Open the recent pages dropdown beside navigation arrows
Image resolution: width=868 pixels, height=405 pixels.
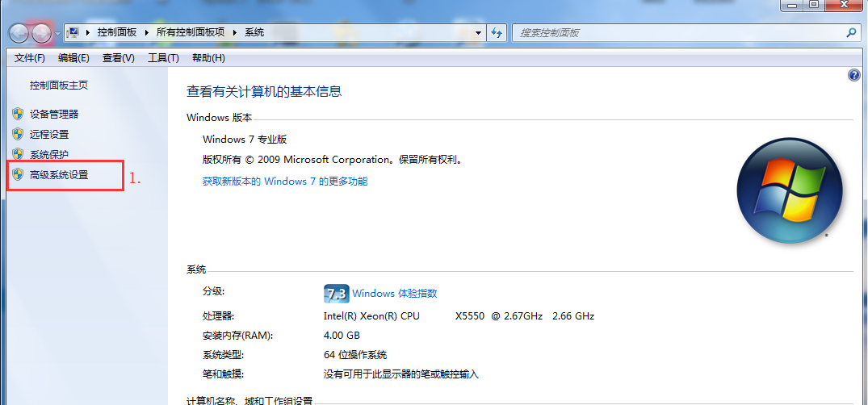coord(57,35)
